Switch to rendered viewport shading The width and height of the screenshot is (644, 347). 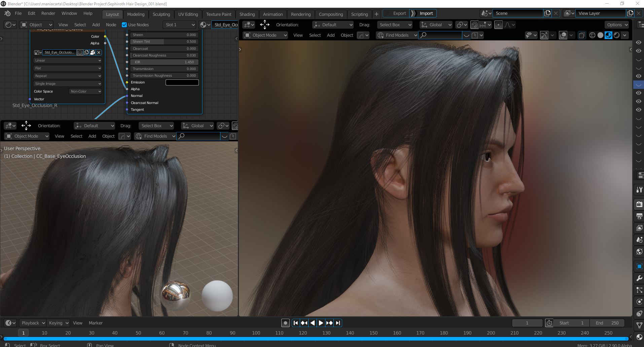[616, 35]
